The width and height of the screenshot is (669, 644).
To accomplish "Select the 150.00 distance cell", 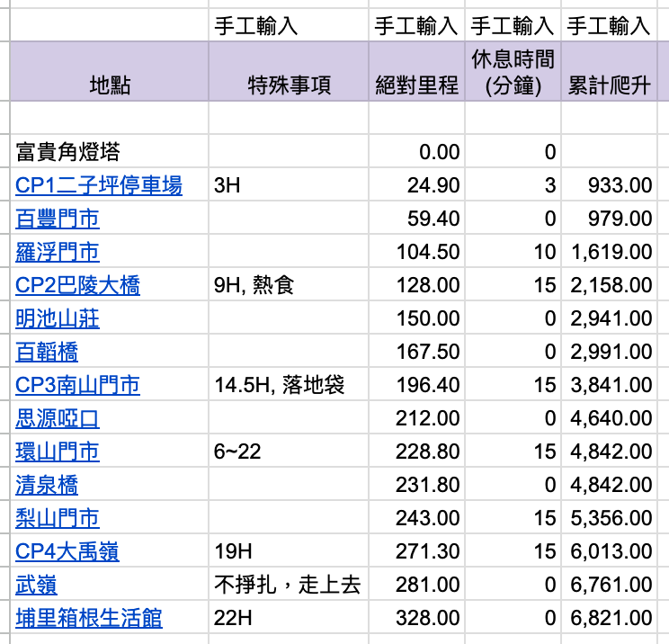I will click(x=417, y=318).
